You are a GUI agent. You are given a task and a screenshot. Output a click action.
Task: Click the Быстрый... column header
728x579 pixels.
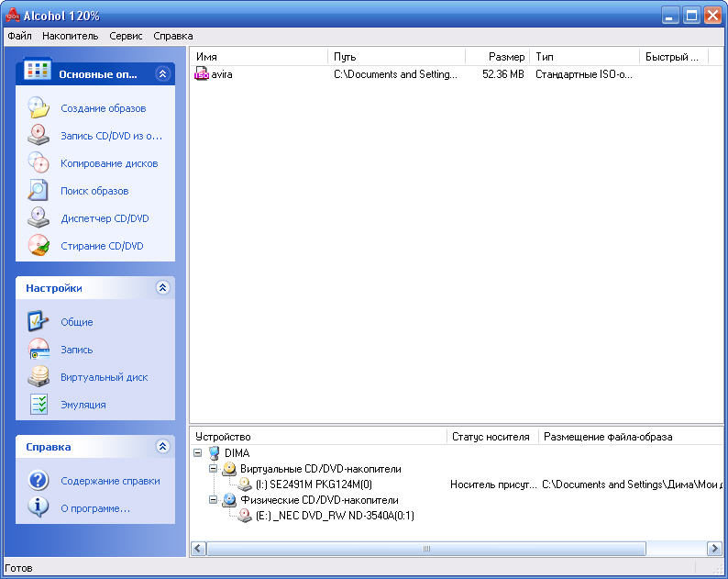point(674,57)
